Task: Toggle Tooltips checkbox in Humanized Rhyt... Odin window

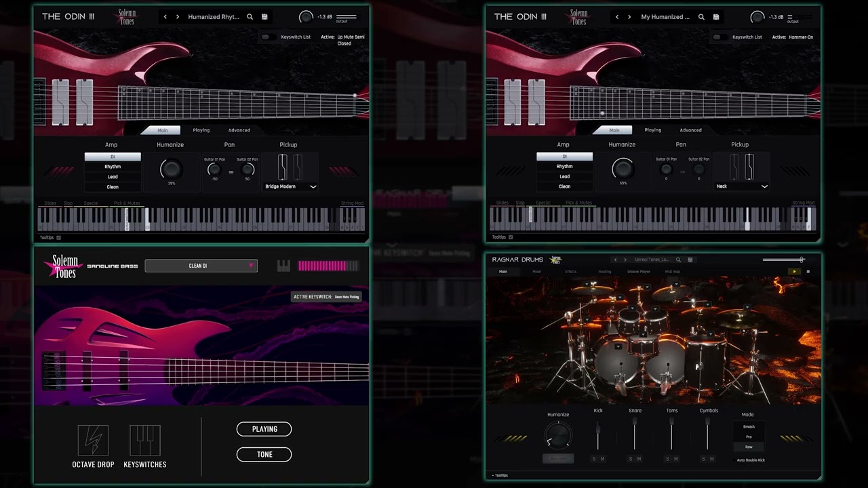Action: (x=58, y=238)
